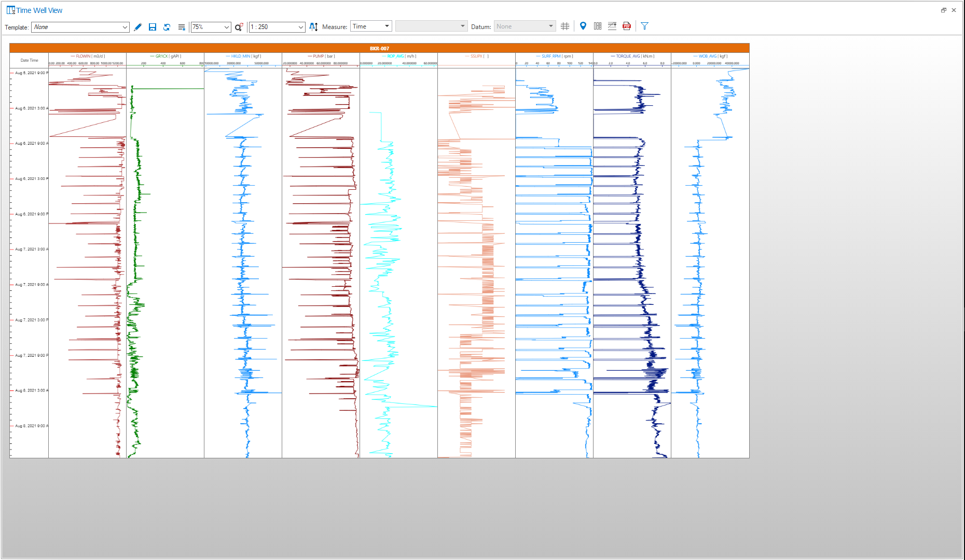Click the Date Time column header

29,60
